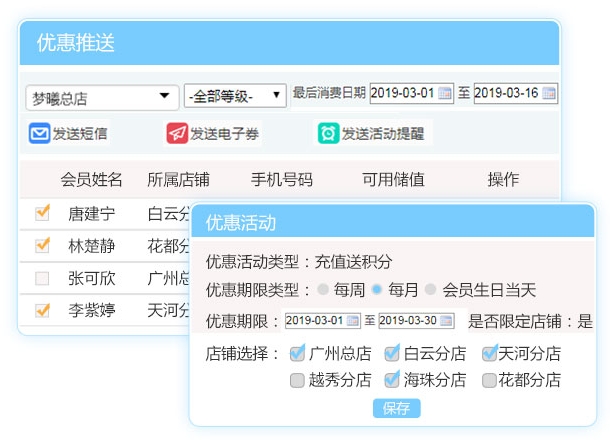Image resolution: width=616 pixels, height=448 pixels.
Task: Check the 张可欣 member checkbox
Action: coord(42,278)
